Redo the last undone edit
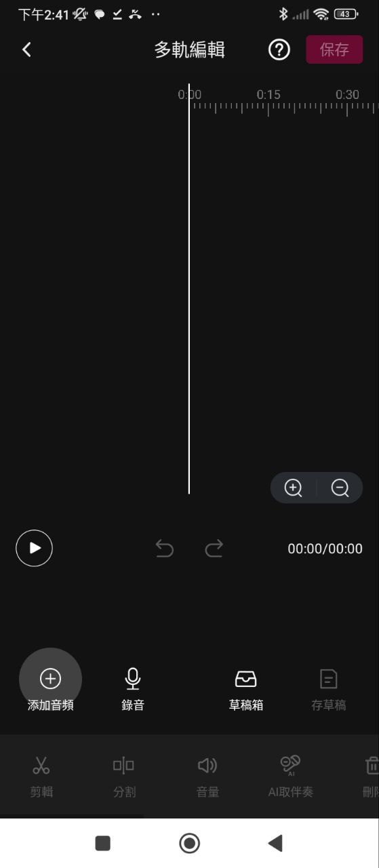This screenshot has height=868, width=379. 214,548
